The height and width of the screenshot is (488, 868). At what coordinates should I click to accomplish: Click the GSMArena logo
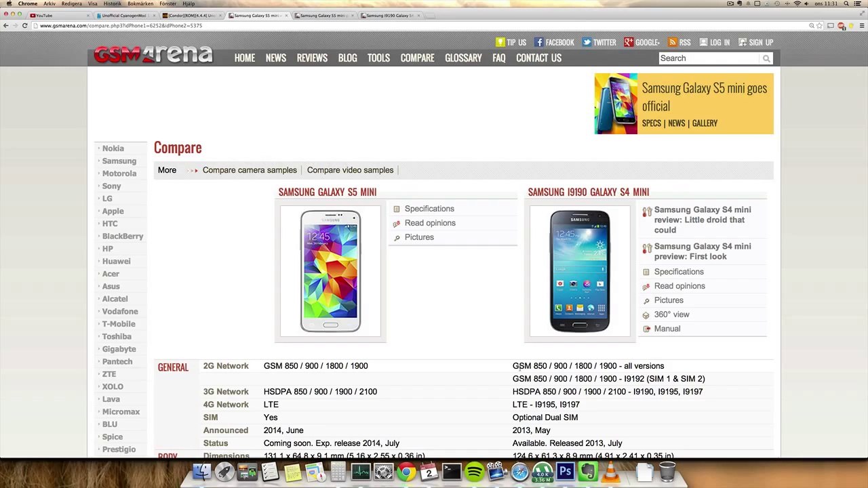(x=153, y=54)
